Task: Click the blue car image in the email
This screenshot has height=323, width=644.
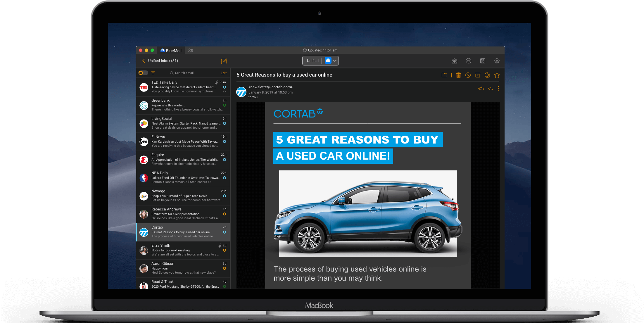Action: tap(368, 214)
